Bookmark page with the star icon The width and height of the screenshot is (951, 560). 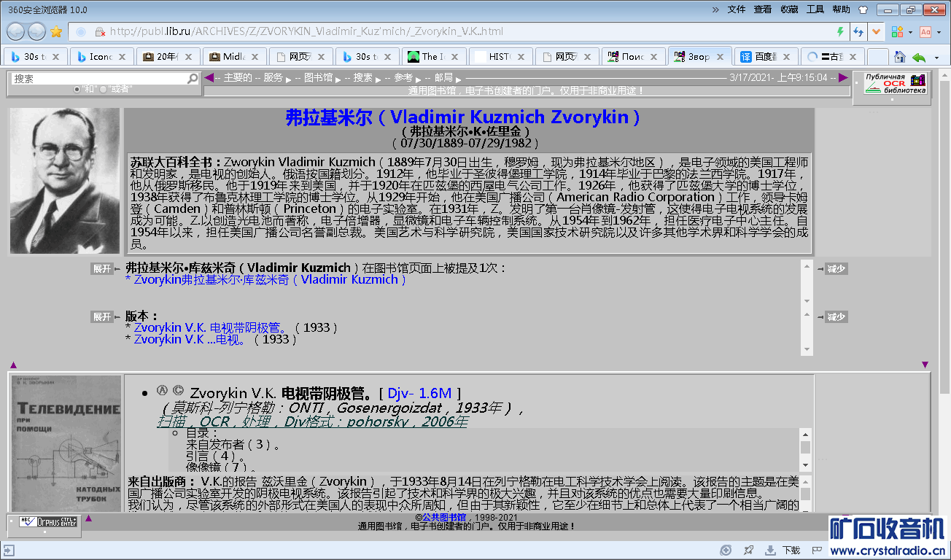[56, 32]
